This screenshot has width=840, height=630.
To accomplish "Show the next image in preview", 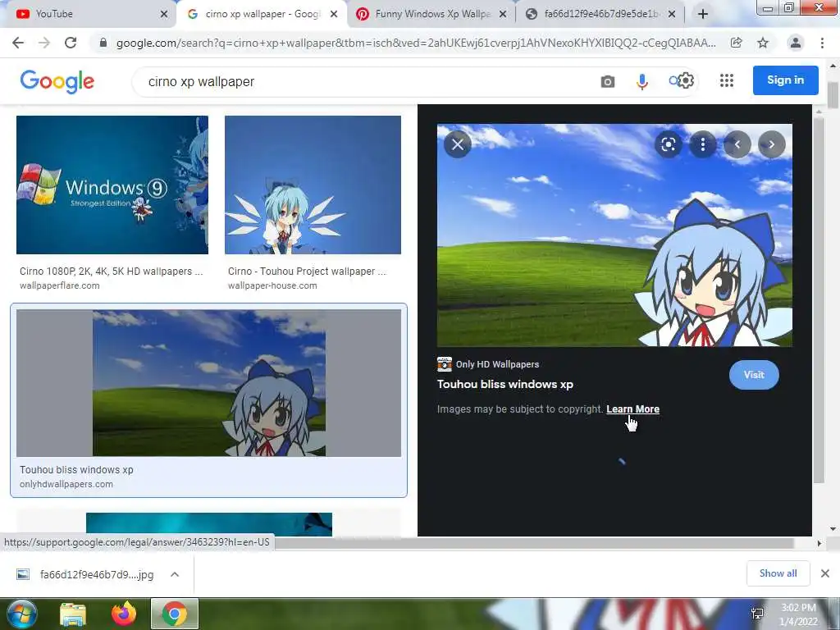I will (771, 144).
